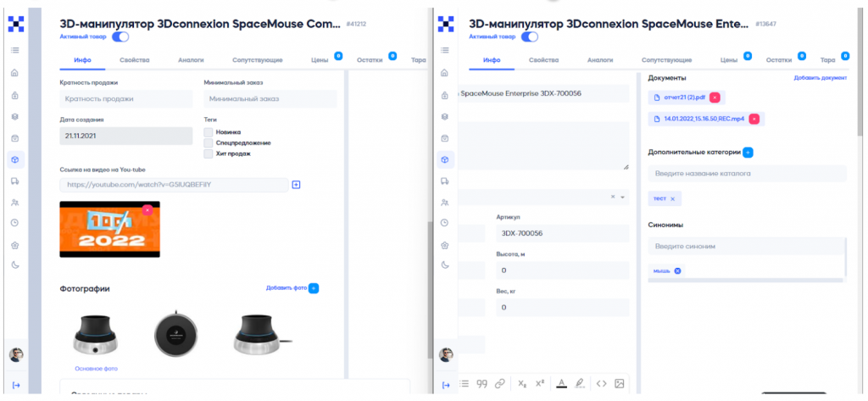This screenshot has width=868, height=401.
Task: Delete document отчет21 (2).pdf via red X
Action: 715,97
